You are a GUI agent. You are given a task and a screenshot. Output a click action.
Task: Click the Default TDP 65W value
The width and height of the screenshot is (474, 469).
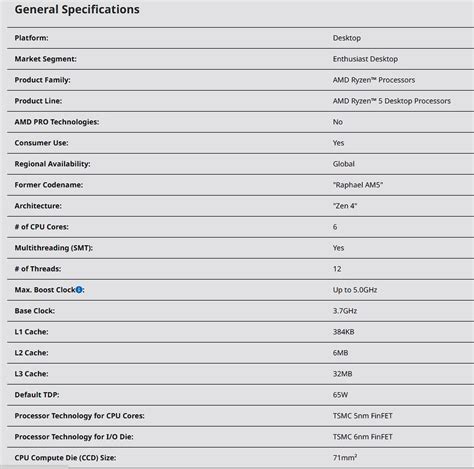(340, 395)
